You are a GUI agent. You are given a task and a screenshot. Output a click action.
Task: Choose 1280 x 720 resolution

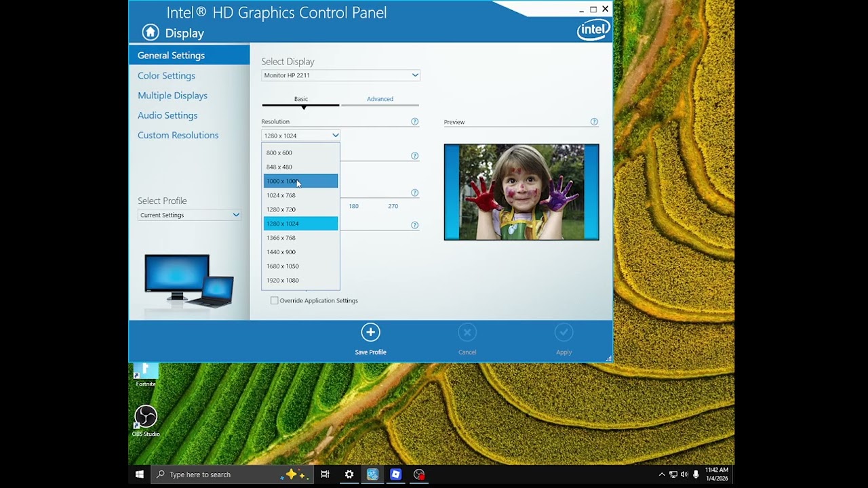coord(300,209)
